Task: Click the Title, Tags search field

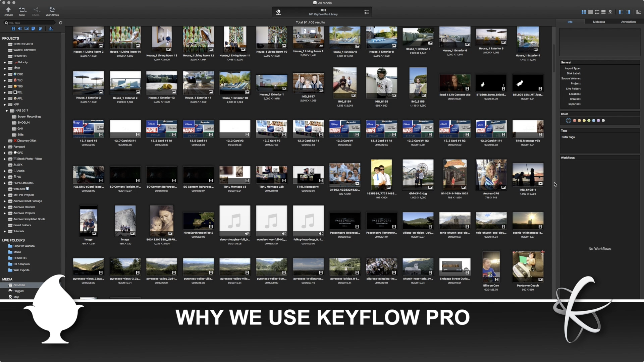Action: (30, 23)
